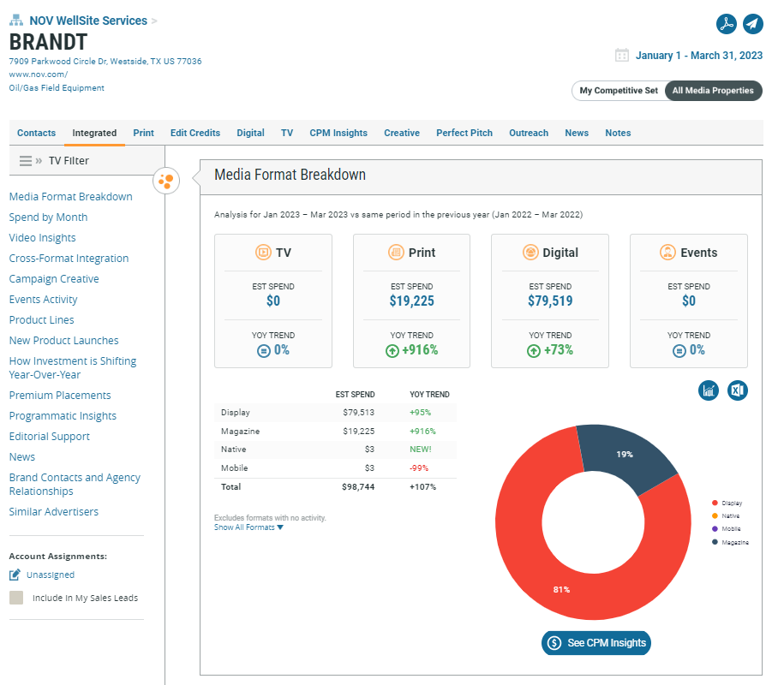This screenshot has height=685, width=784.
Task: Select My Competitive Set toggle
Action: point(619,91)
